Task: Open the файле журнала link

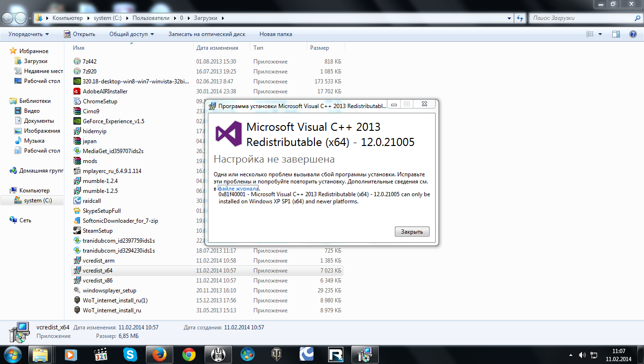Action: click(x=238, y=188)
